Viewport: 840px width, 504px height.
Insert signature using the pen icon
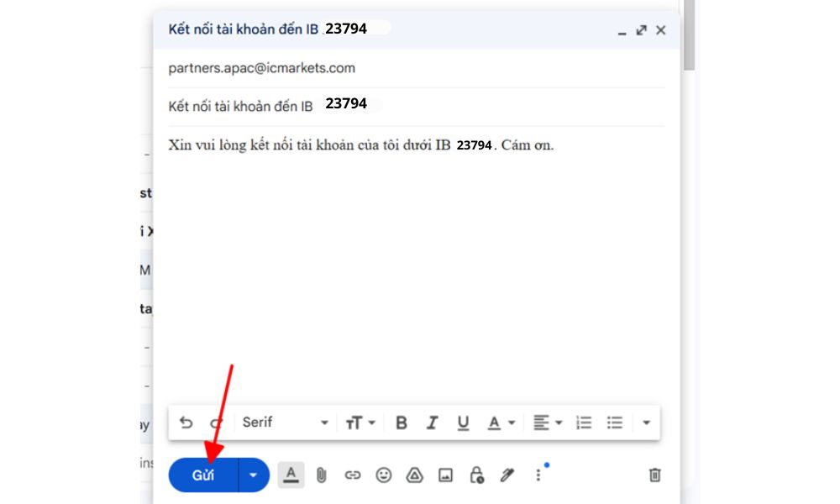[x=507, y=475]
